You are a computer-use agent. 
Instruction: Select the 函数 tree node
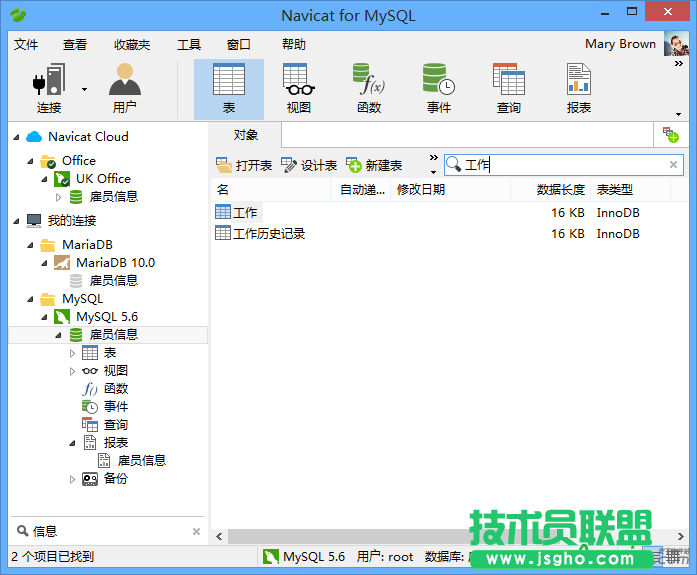(105, 388)
